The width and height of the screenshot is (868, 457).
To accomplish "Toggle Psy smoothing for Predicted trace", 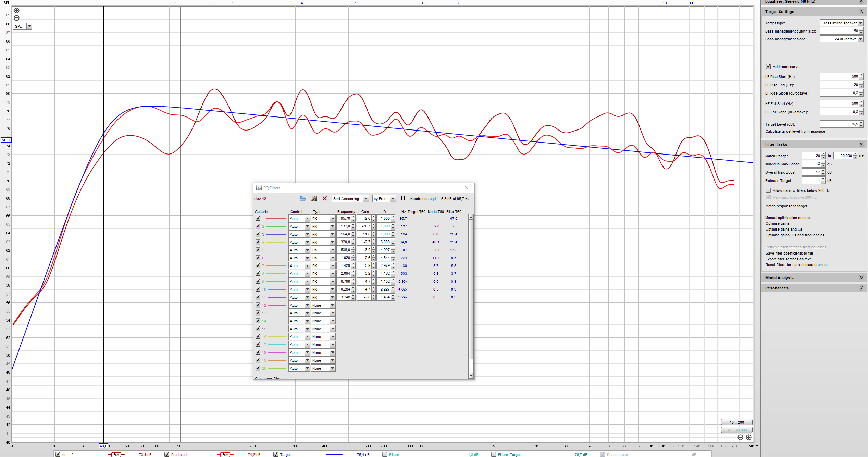I will point(225,455).
